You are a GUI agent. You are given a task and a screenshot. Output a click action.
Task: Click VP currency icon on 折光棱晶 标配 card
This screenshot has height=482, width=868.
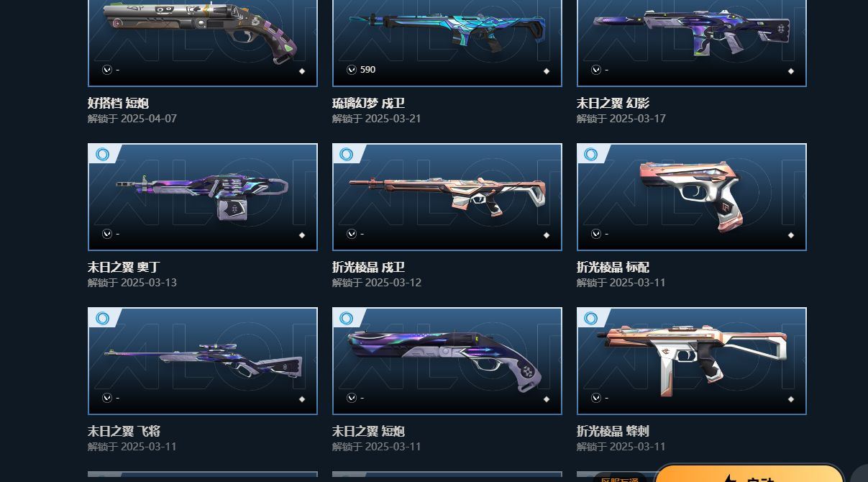(x=595, y=234)
